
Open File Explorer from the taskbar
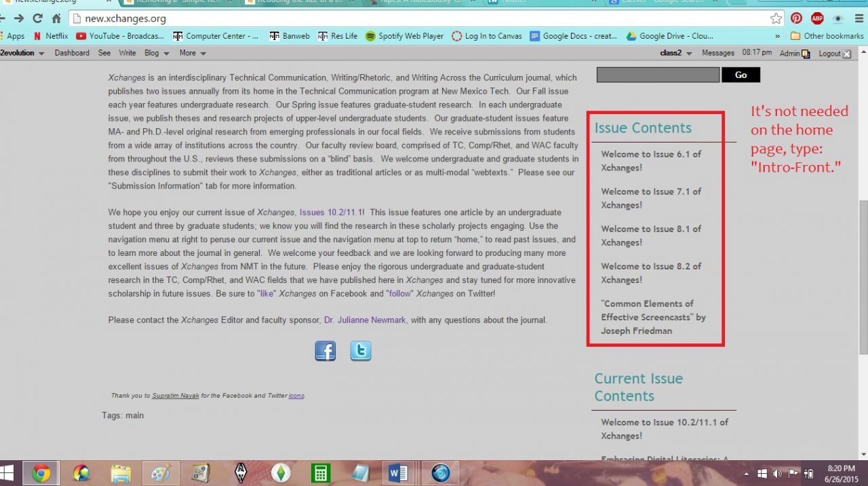(121, 473)
